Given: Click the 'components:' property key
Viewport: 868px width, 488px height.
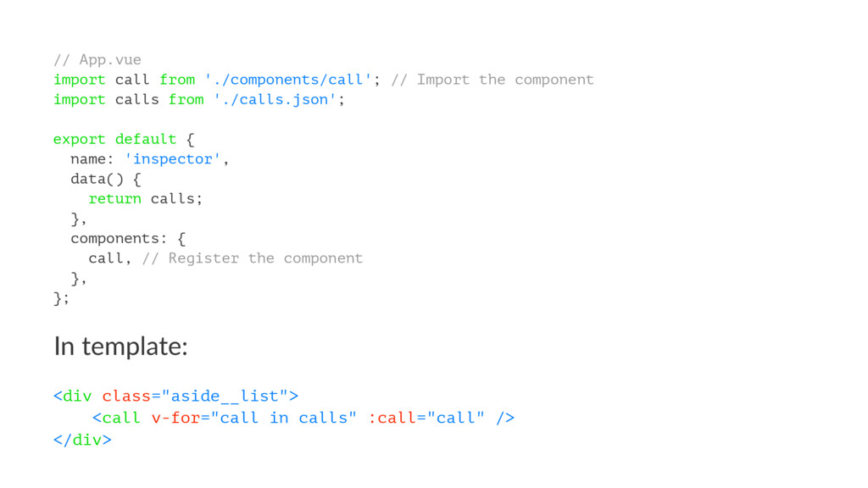Looking at the screenshot, I should pyautogui.click(x=119, y=239).
